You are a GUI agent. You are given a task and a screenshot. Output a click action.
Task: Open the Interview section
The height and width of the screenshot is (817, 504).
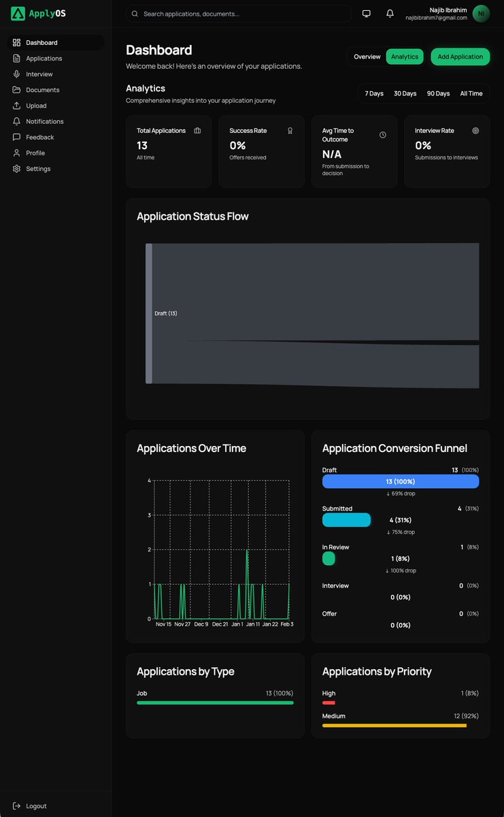56,74
